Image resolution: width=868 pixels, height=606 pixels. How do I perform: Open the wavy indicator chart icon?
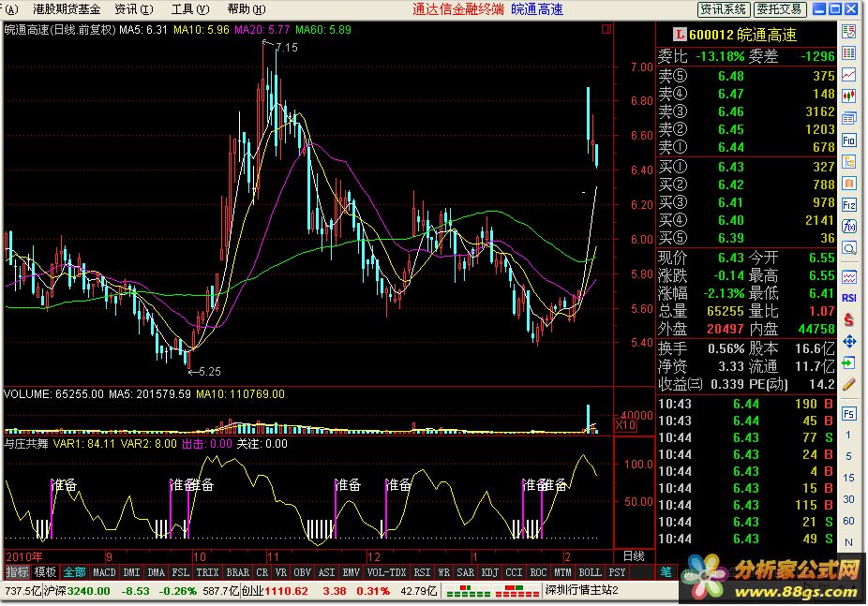point(848,276)
